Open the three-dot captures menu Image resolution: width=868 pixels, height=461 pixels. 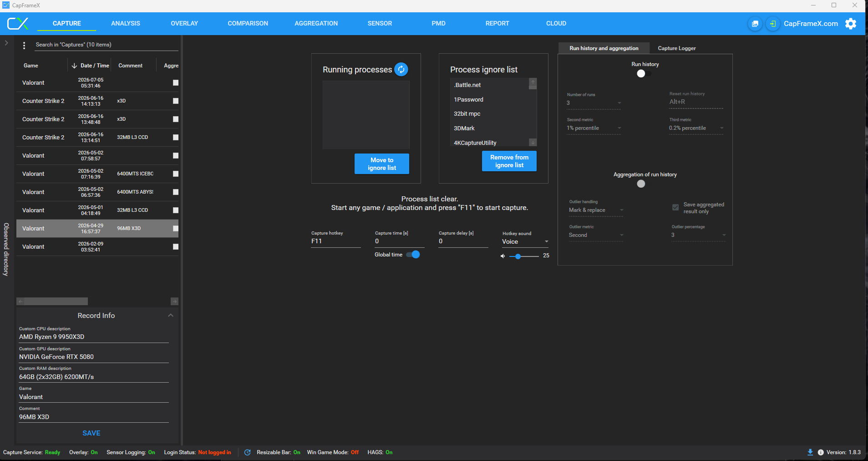coord(24,45)
